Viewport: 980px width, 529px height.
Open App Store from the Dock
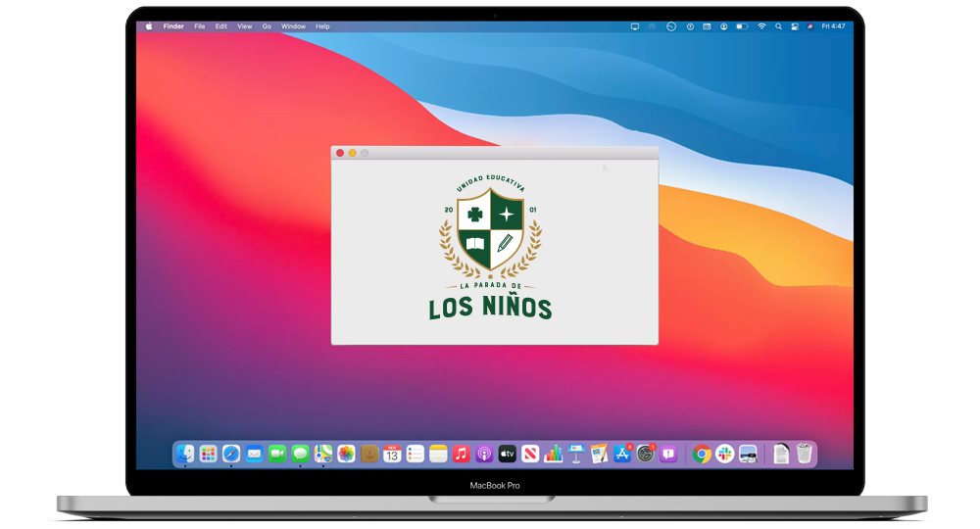(x=622, y=454)
